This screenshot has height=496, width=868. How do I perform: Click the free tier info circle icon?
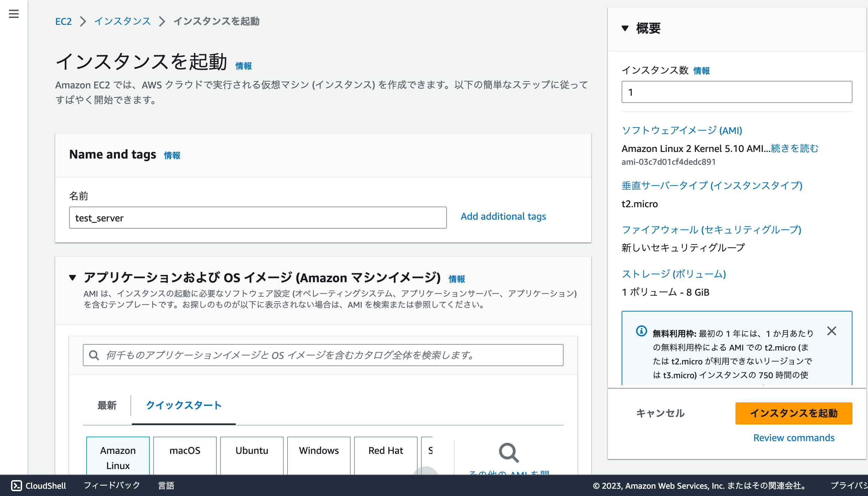tap(641, 331)
